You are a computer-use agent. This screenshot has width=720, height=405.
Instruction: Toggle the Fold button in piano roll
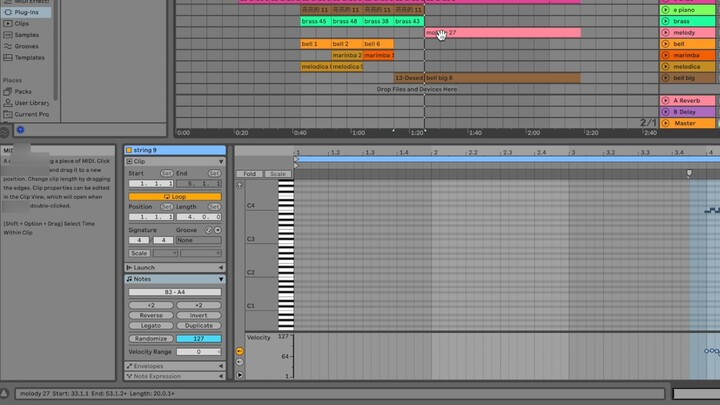click(249, 174)
